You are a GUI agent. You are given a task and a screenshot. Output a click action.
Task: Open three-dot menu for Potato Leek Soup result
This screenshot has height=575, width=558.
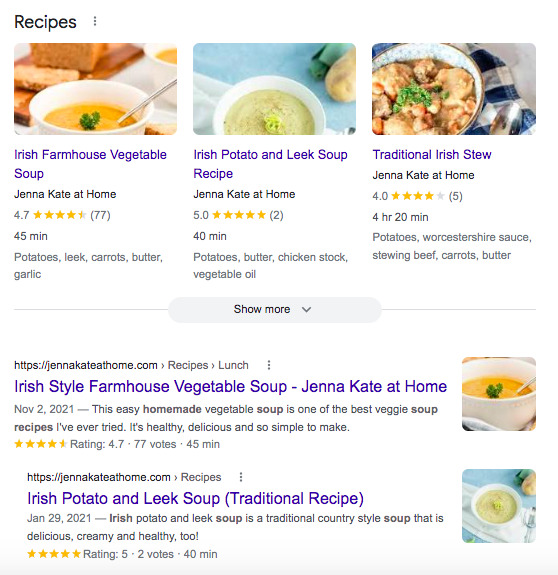[241, 477]
